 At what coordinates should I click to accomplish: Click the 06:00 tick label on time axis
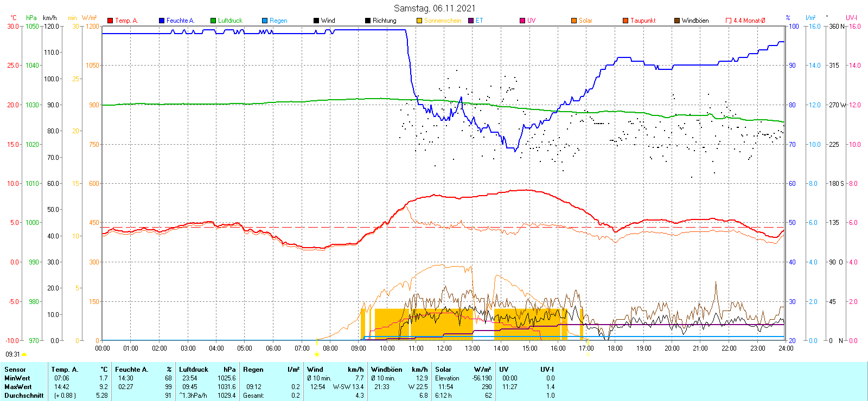(x=273, y=348)
